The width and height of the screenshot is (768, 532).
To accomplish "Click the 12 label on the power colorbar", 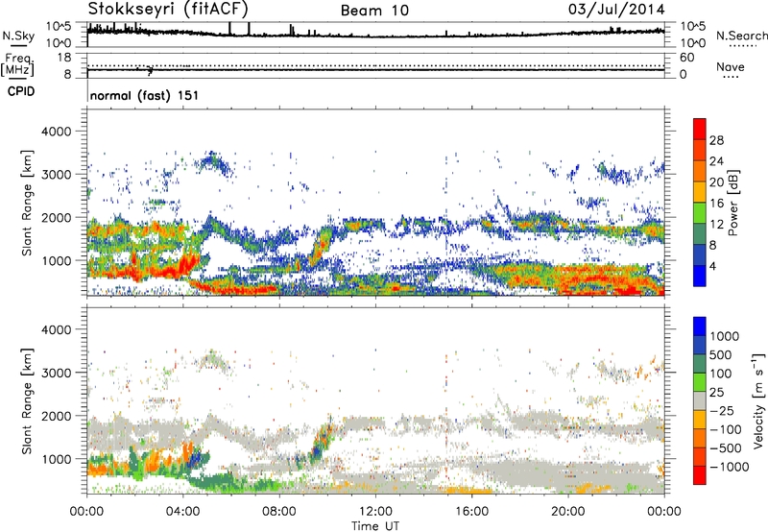I will coord(716,225).
